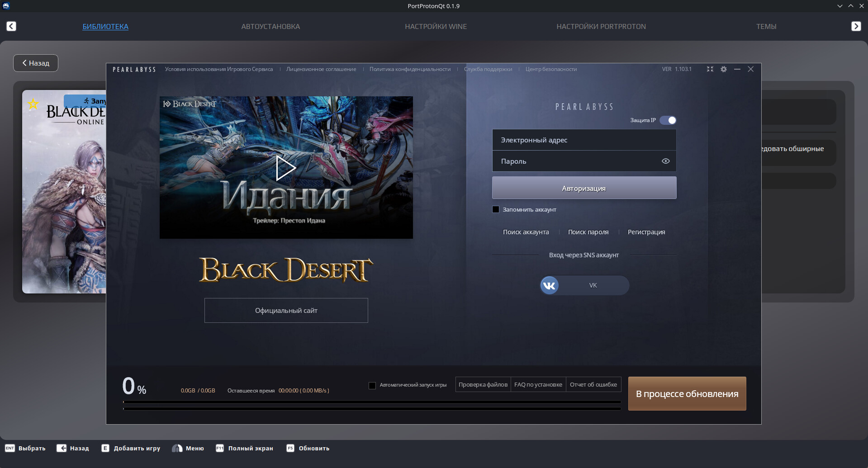Play the Idania trailer video
This screenshot has width=868, height=468.
tap(285, 168)
